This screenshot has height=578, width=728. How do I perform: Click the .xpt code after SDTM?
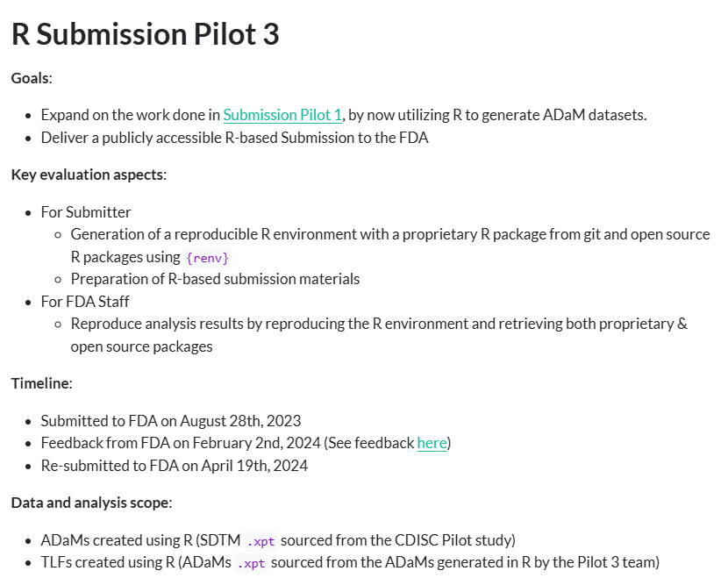260,540
